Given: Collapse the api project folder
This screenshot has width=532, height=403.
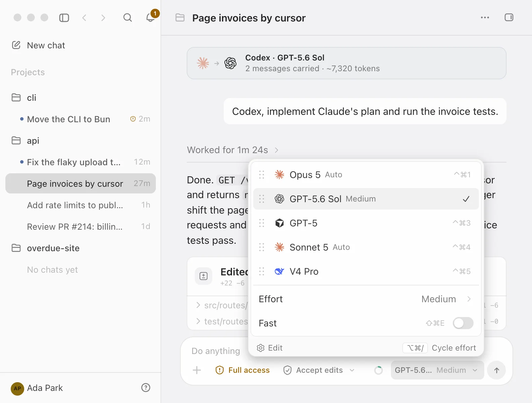Looking at the screenshot, I should point(81,140).
